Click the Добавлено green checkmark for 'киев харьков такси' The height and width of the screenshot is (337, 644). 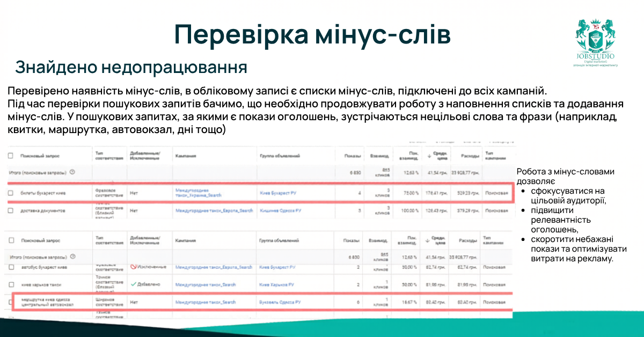pos(135,283)
